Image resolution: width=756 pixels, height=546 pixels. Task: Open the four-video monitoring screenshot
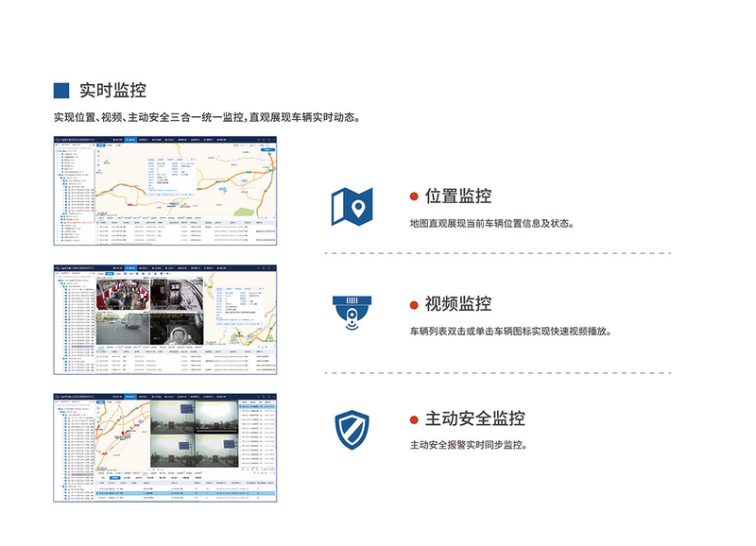pyautogui.click(x=165, y=319)
